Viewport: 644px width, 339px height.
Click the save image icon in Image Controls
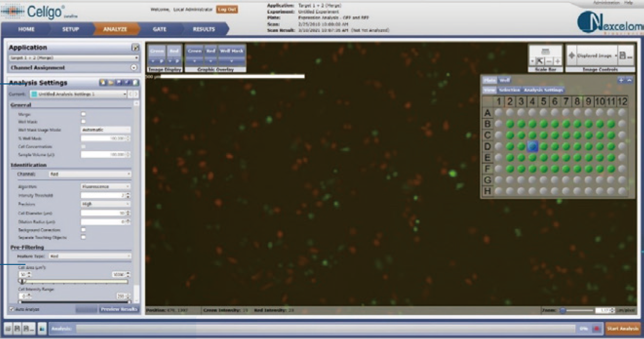pos(623,56)
